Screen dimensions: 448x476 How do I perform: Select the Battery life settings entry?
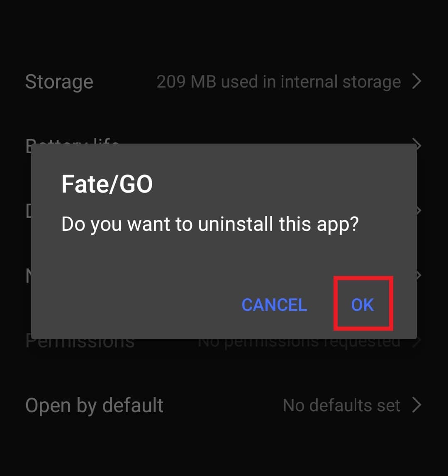[x=73, y=145]
